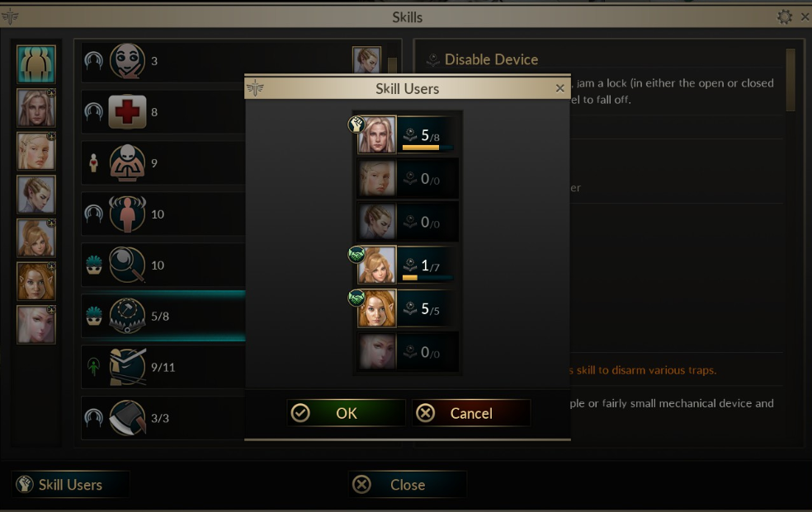Click the Disable Device description scrollbar
The image size is (812, 512).
[791, 80]
